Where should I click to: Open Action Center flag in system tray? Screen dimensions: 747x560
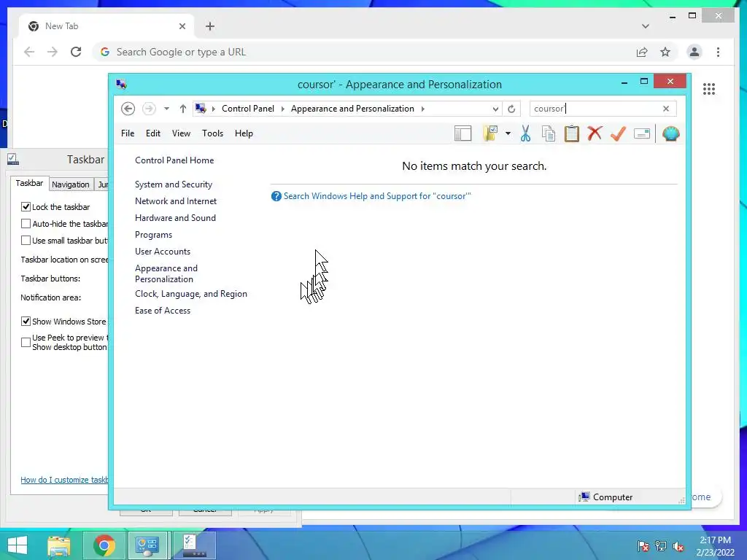tap(643, 545)
